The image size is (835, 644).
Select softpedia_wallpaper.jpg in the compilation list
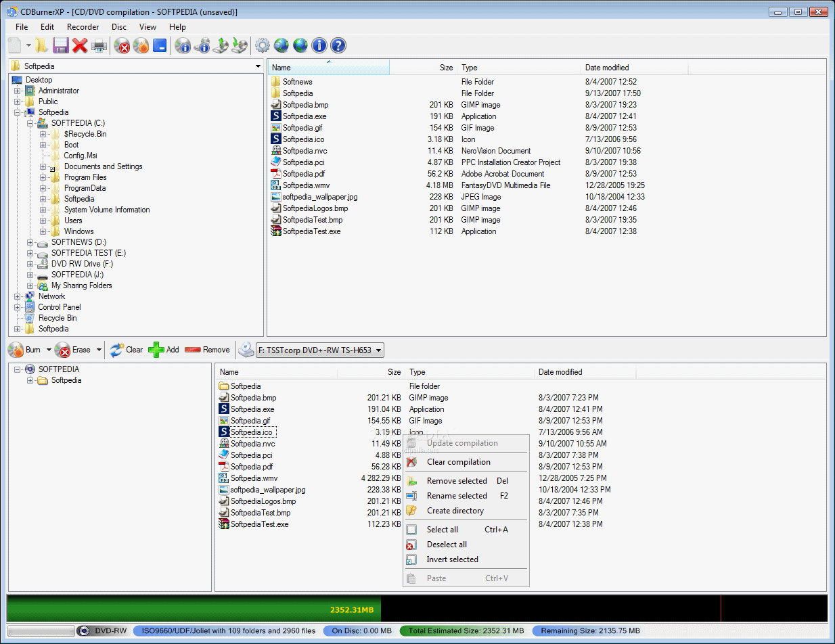268,490
